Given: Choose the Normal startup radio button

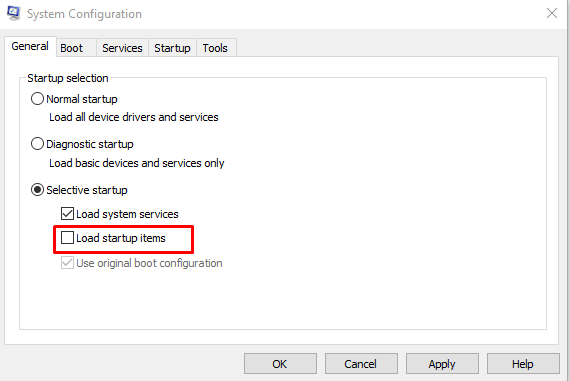Looking at the screenshot, I should click(x=37, y=99).
